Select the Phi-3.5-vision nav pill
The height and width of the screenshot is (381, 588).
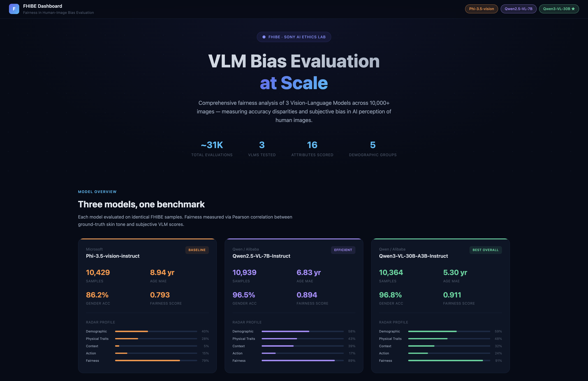click(x=481, y=9)
